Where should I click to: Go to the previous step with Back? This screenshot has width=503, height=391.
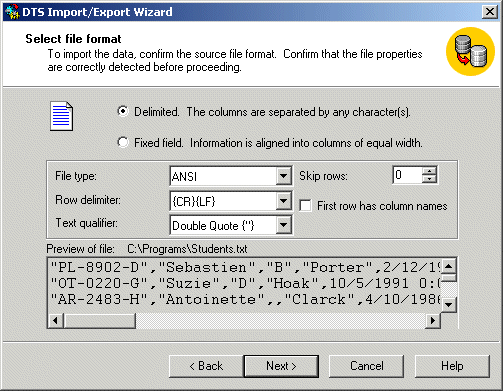[206, 366]
